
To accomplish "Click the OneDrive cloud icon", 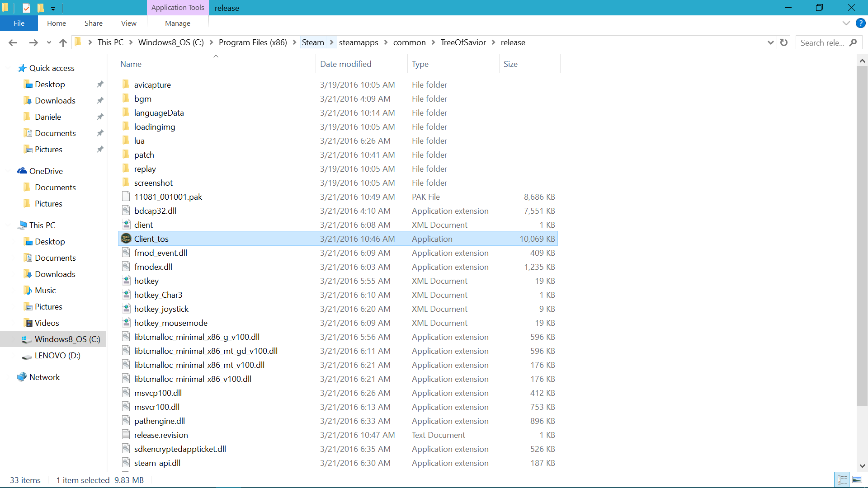I will pyautogui.click(x=22, y=171).
